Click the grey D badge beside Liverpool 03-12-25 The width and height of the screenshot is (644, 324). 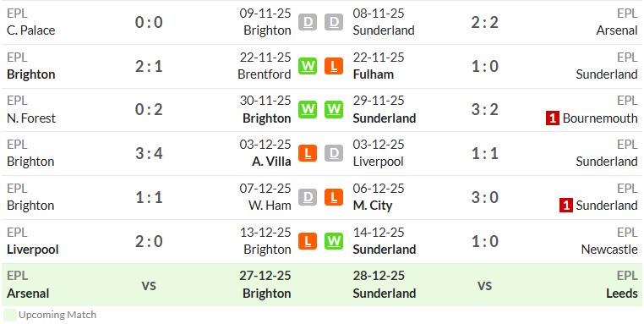334,153
